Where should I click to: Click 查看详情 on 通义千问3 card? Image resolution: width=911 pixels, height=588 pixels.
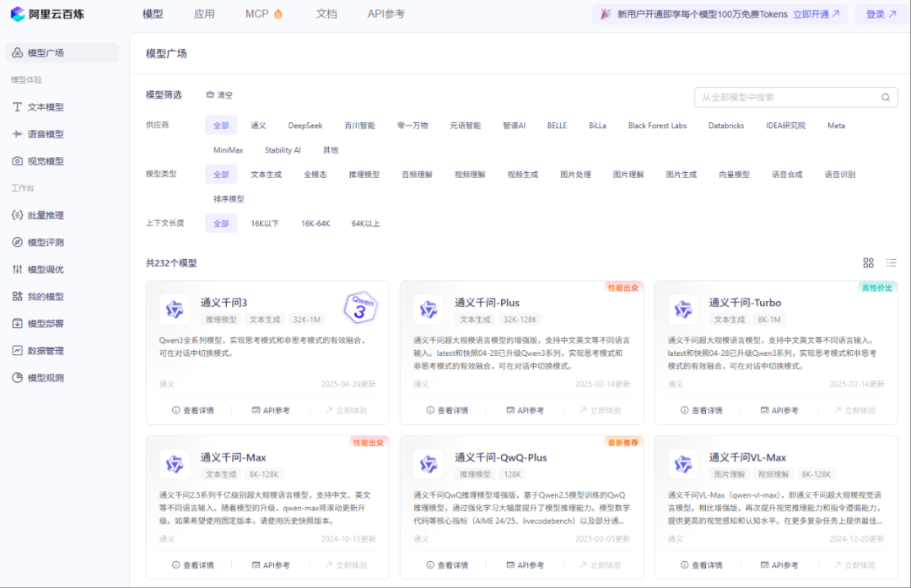[x=193, y=410]
